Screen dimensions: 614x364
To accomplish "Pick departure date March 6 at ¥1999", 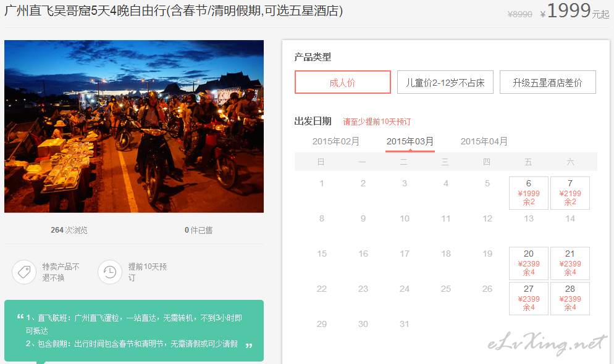I will pos(529,193).
